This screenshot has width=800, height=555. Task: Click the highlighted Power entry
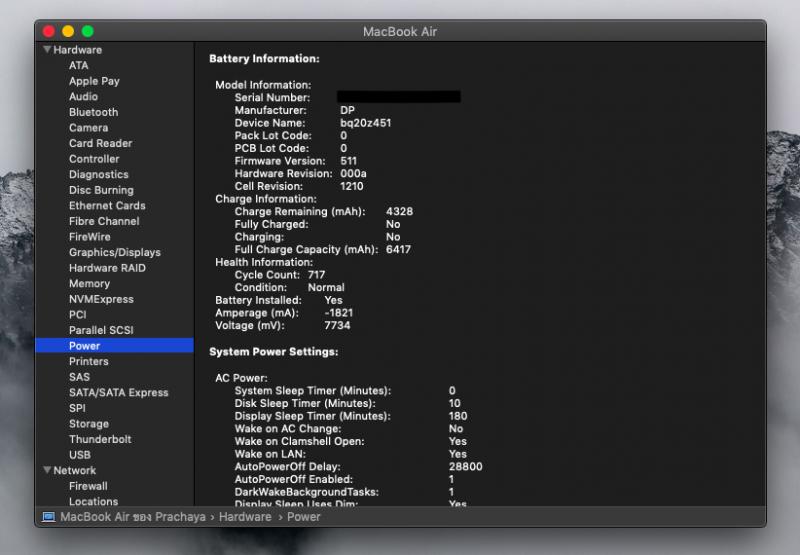114,345
